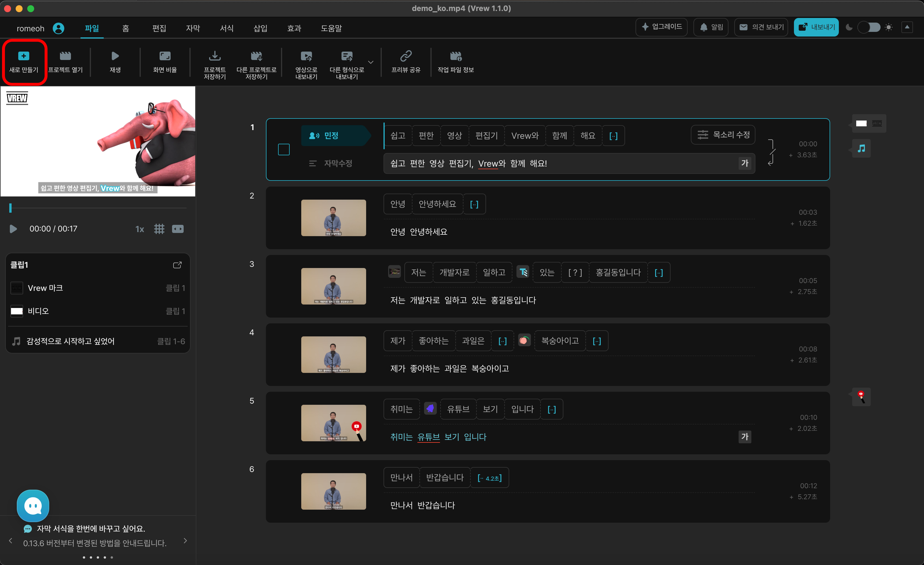Click the 내보내기 export button
This screenshot has height=565, width=924.
[816, 28]
